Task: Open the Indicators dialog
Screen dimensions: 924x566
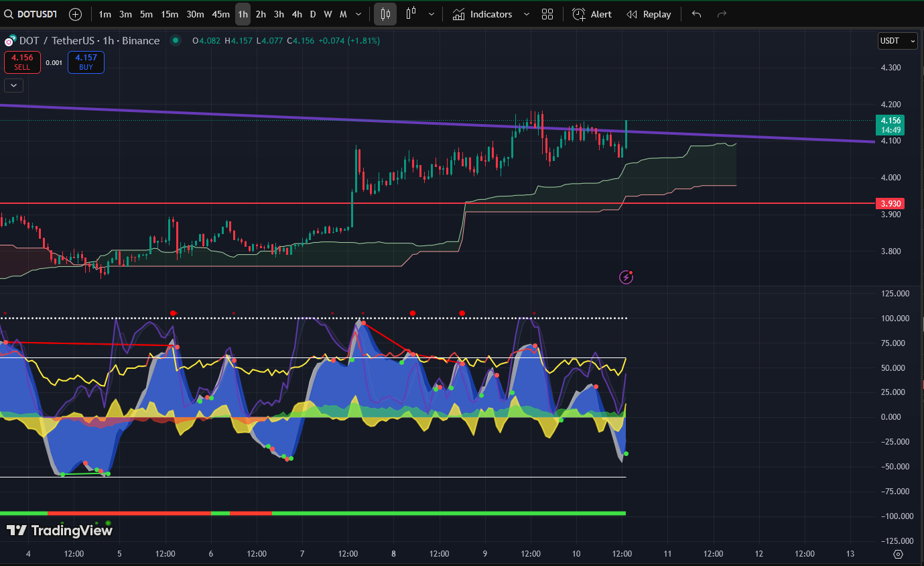Action: click(482, 14)
